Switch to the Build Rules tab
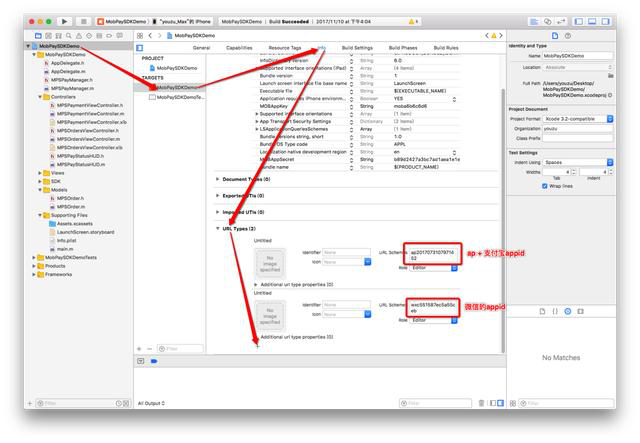 [446, 48]
